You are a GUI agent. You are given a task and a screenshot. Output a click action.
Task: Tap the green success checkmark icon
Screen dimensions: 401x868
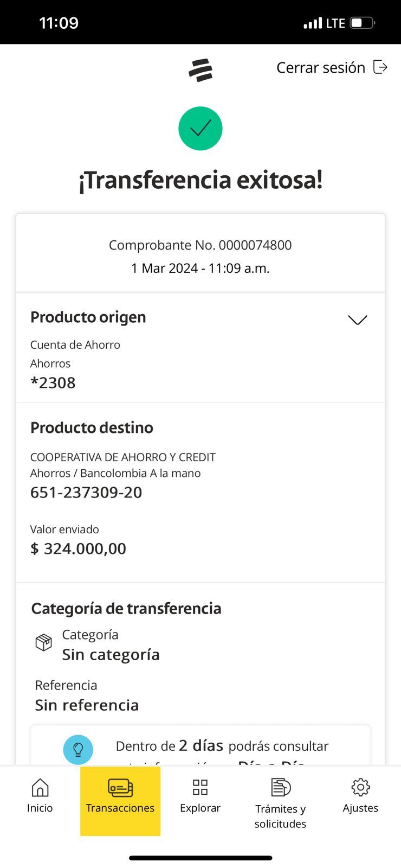click(200, 129)
